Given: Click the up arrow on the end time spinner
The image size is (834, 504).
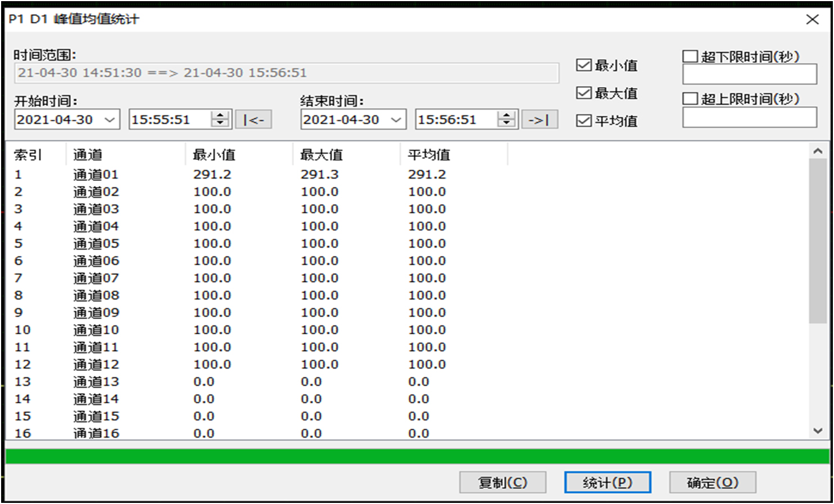Looking at the screenshot, I should [x=507, y=115].
